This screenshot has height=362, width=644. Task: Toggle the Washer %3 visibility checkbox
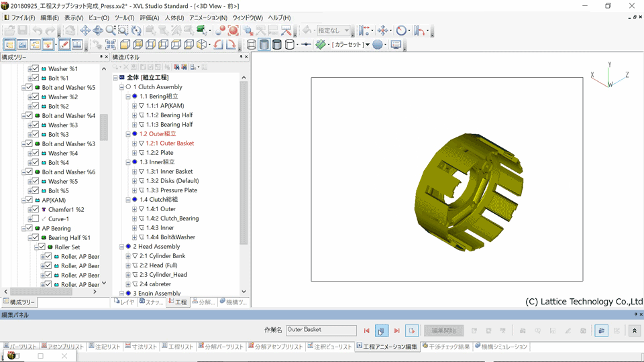pos(36,125)
